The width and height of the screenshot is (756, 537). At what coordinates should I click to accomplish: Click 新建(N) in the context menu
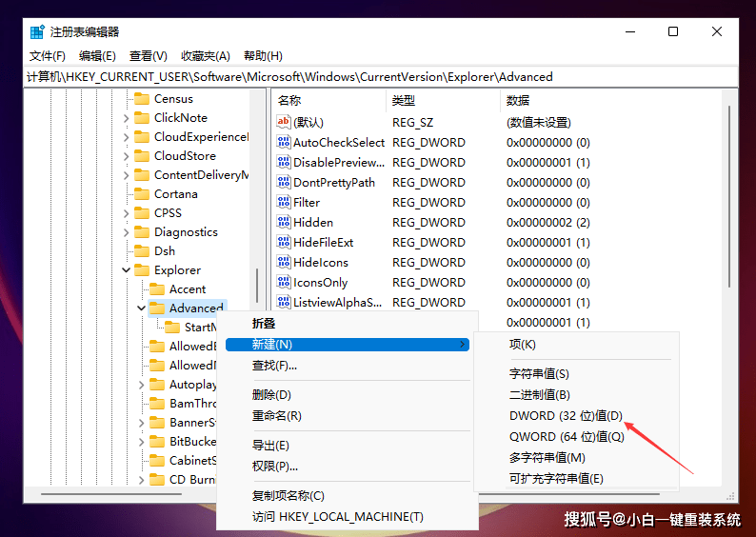click(348, 344)
